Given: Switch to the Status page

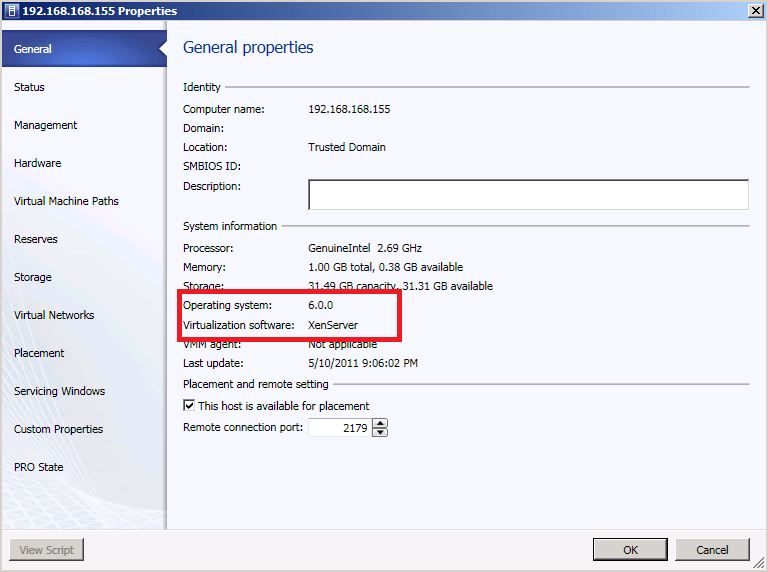Looking at the screenshot, I should 29,87.
